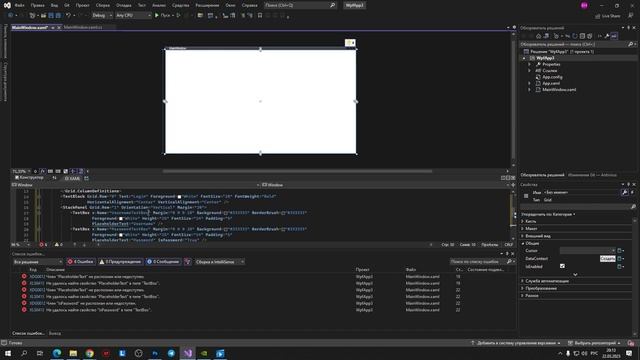
Task: Open the Файл menu
Action: click(x=19, y=5)
